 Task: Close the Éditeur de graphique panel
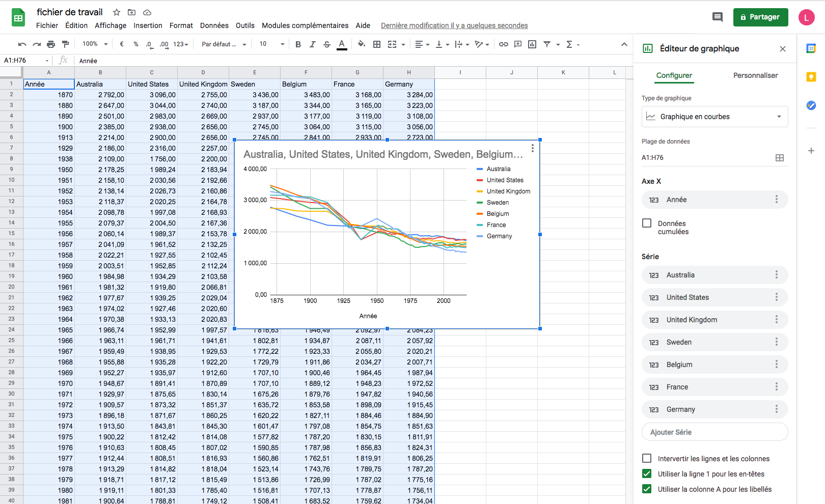tap(783, 49)
